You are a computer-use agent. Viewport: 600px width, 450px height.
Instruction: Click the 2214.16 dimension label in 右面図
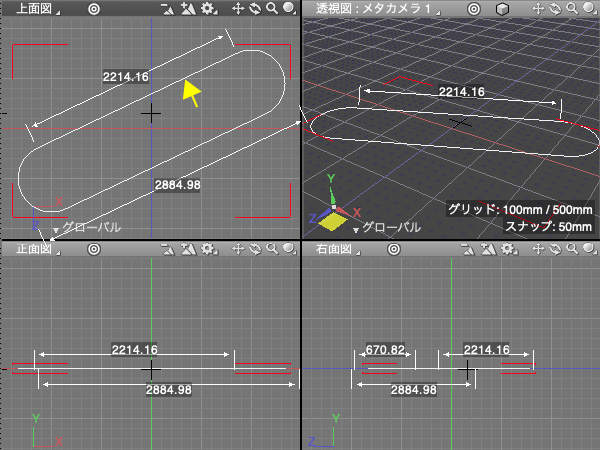[x=487, y=349]
